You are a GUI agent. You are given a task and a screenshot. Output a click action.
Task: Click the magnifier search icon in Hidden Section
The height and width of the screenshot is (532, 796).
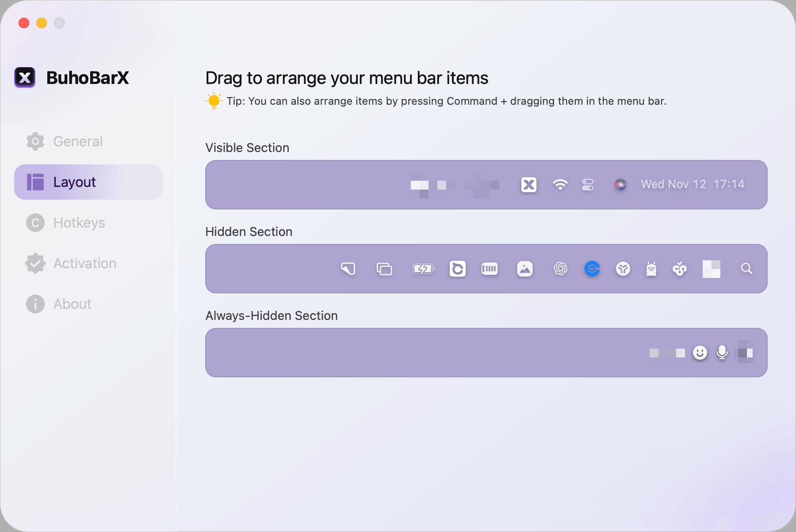pos(746,269)
